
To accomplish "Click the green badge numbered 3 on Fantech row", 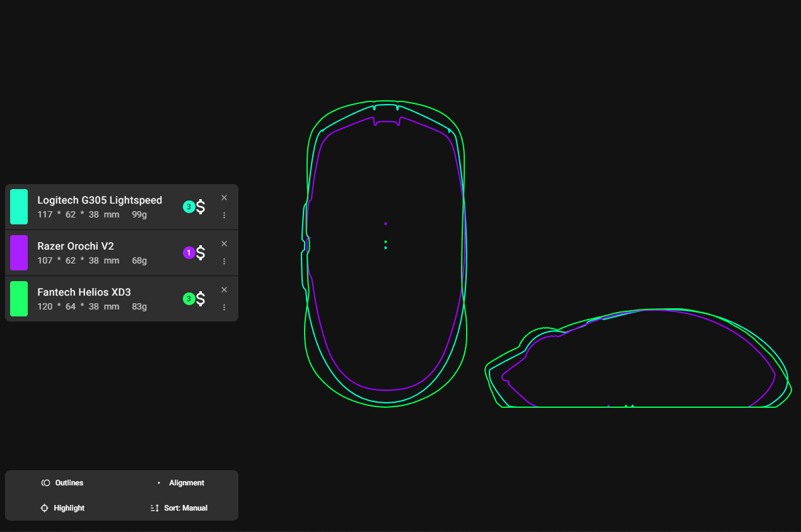I will [x=189, y=299].
